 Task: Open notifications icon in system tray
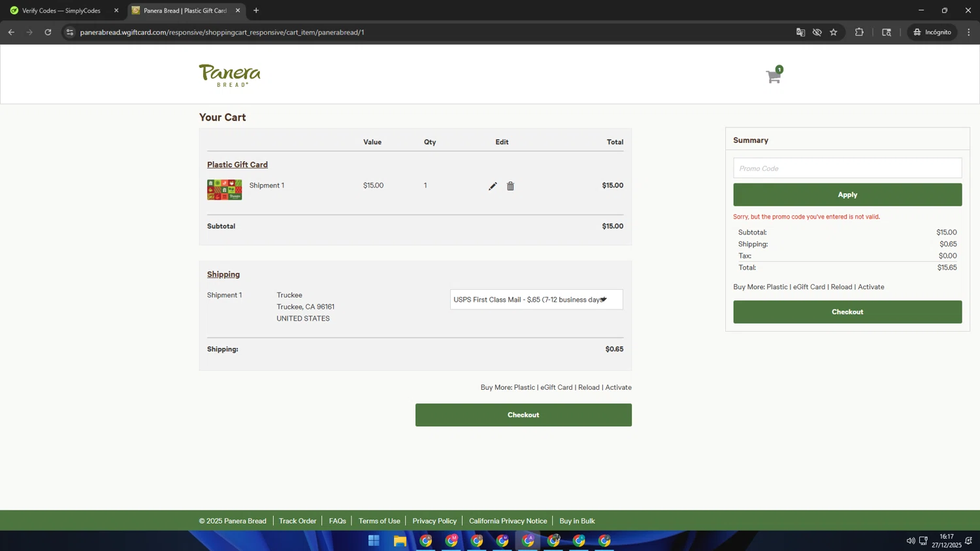coord(968,541)
